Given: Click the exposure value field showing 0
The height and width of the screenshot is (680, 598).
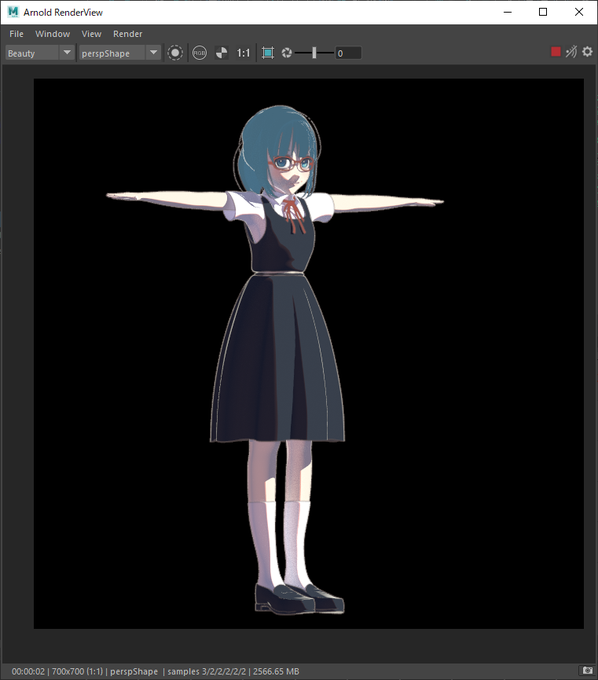Looking at the screenshot, I should click(x=348, y=53).
